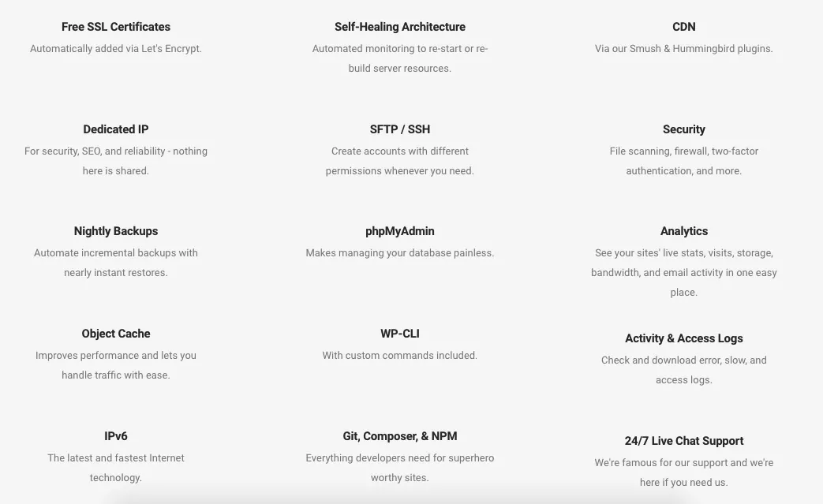
Task: Click the Smush & Hummingbird plugins text
Action: click(x=683, y=49)
